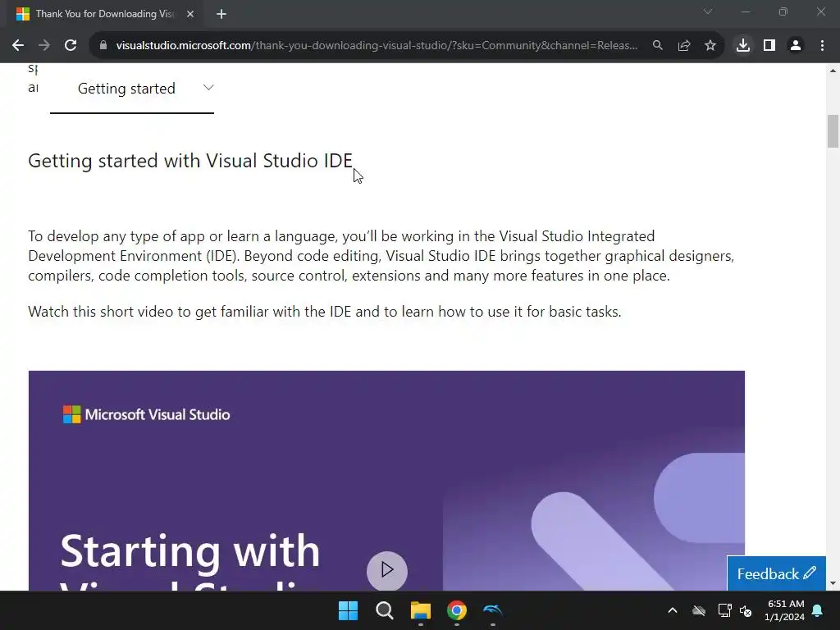This screenshot has height=630, width=840.
Task: Open a new browser tab
Action: point(221,14)
